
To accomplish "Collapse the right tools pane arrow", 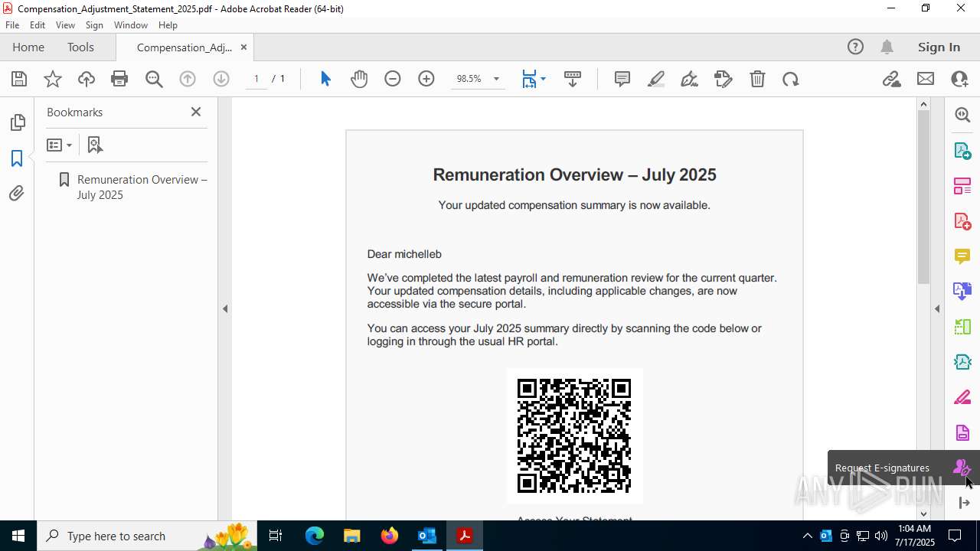I will pos(937,309).
